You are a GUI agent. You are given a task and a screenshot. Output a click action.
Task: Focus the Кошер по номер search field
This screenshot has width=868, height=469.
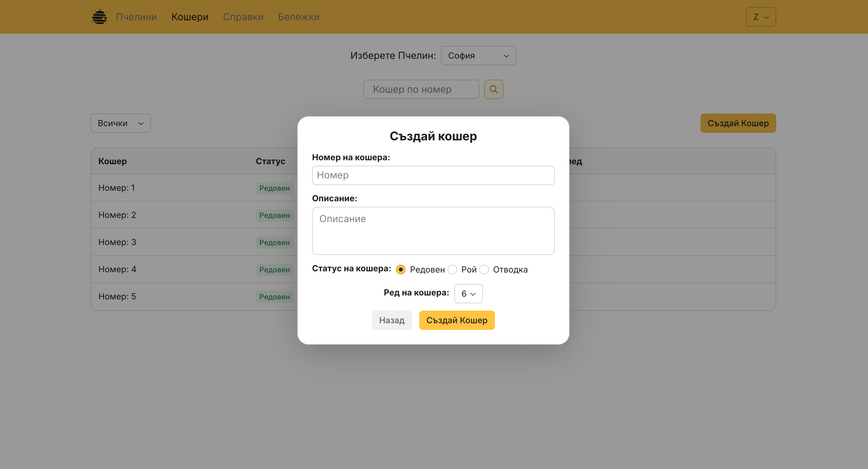pyautogui.click(x=421, y=89)
